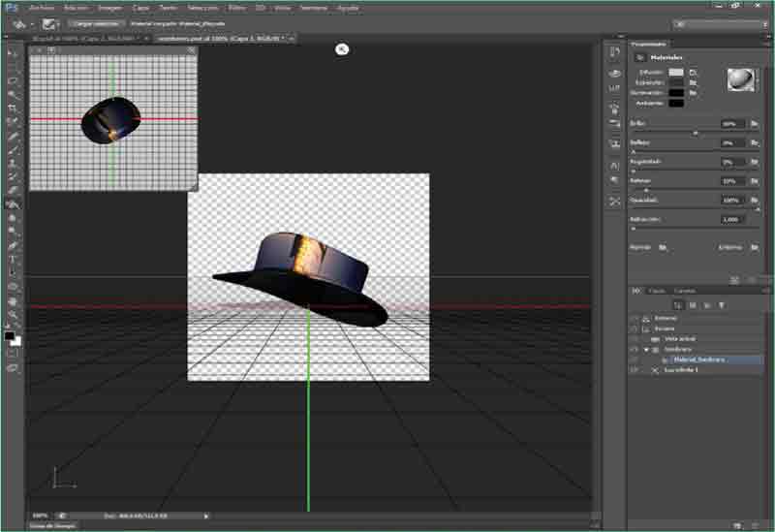Filter 3D panel by lights icon
Viewport: 775px width, 532px height.
click(722, 304)
